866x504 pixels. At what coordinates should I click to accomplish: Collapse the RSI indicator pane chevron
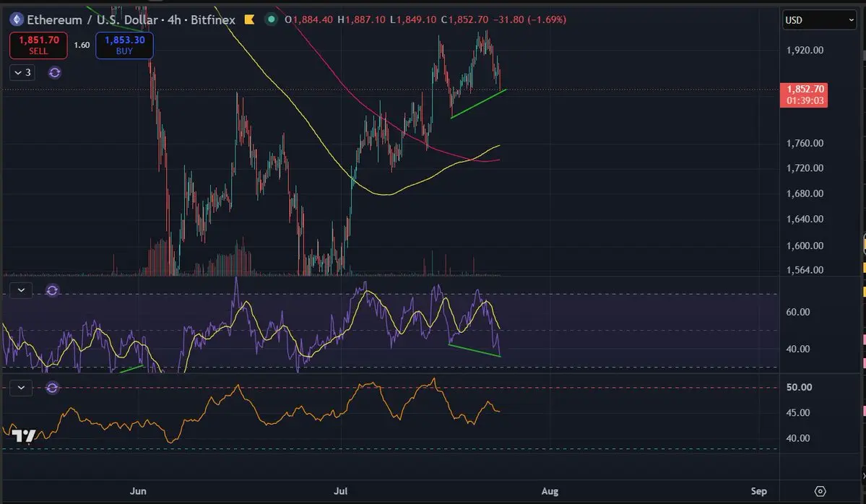click(21, 290)
